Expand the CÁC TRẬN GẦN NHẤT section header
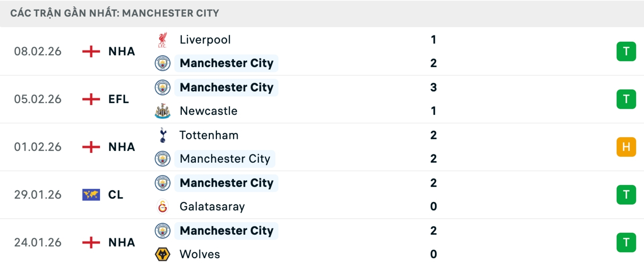 click(x=114, y=13)
